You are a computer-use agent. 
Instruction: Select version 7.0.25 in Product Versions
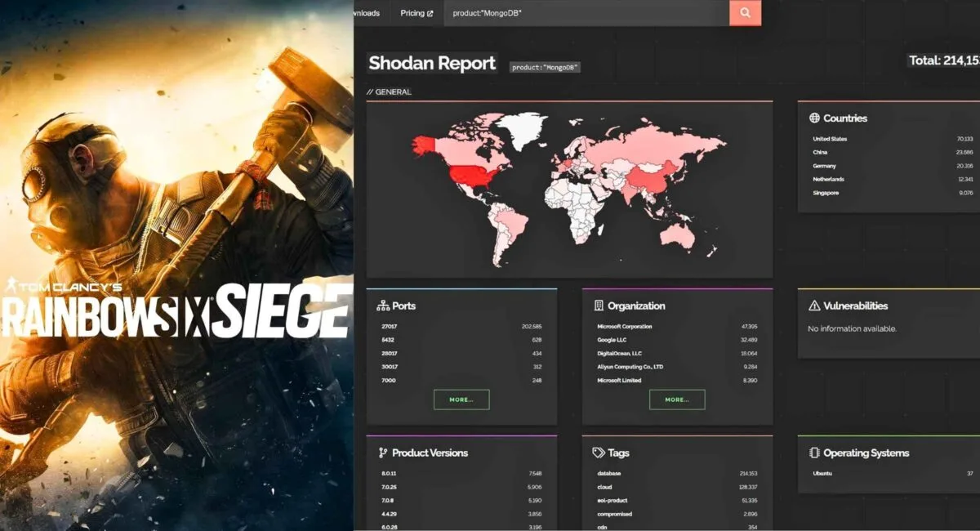pyautogui.click(x=461, y=487)
